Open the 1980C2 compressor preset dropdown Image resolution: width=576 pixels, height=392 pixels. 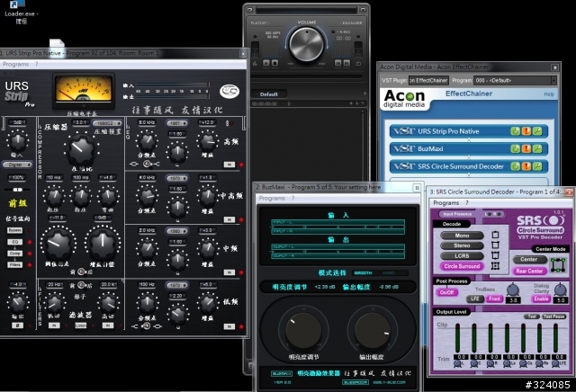tap(107, 123)
